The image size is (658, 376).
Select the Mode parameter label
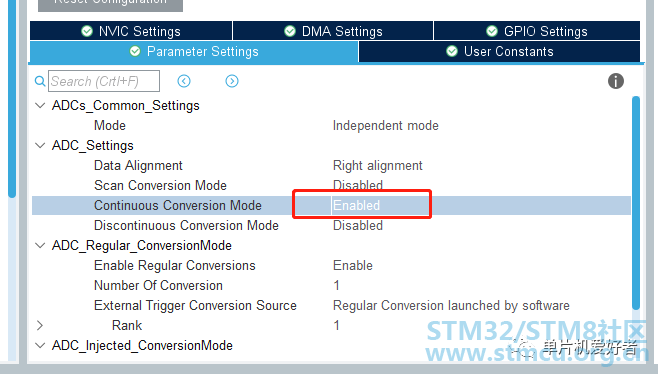[x=110, y=125]
